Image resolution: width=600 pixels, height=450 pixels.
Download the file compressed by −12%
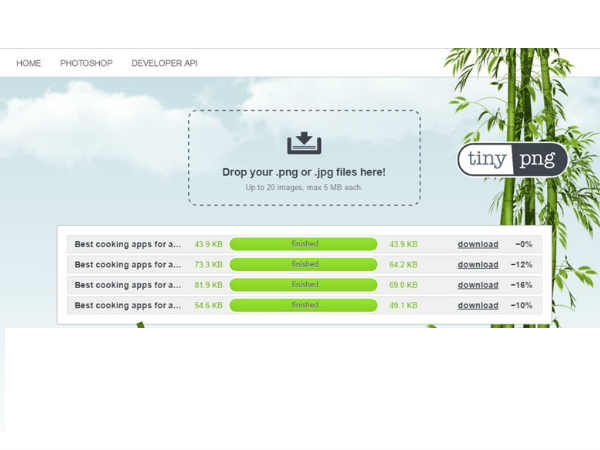478,265
